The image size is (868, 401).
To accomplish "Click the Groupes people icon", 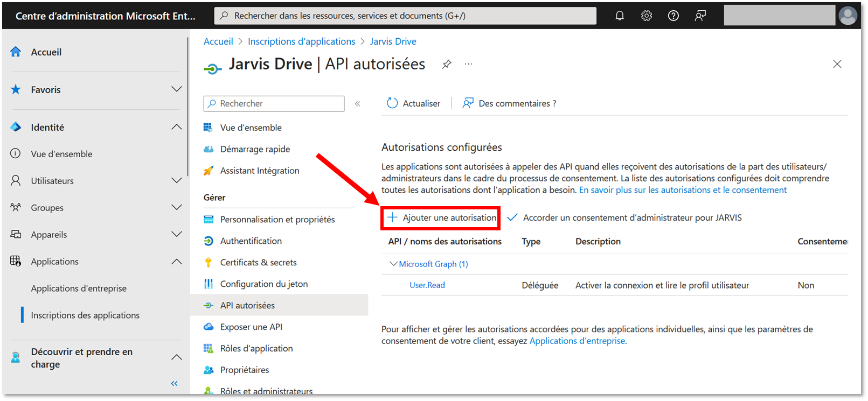I will tap(16, 207).
